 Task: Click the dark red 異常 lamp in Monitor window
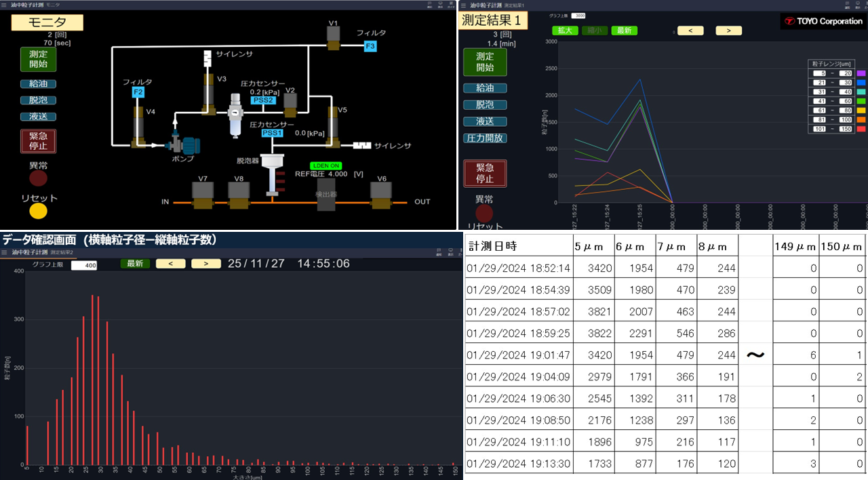[39, 178]
